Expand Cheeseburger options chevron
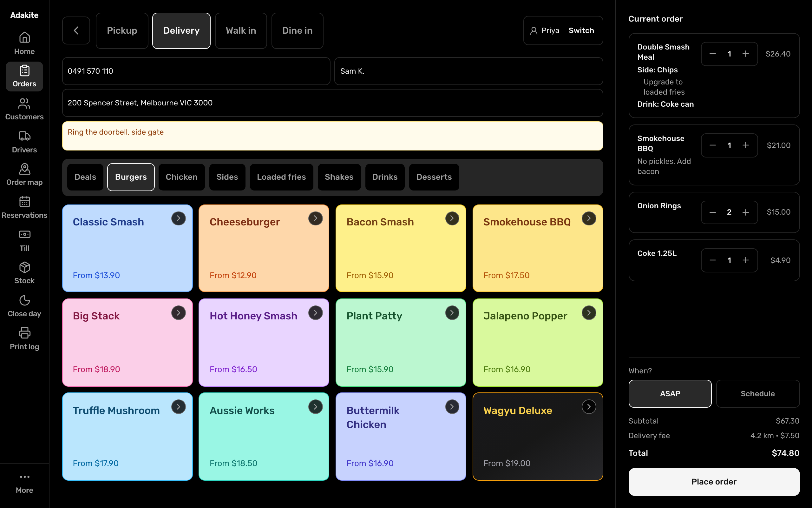This screenshot has height=508, width=812. [315, 218]
